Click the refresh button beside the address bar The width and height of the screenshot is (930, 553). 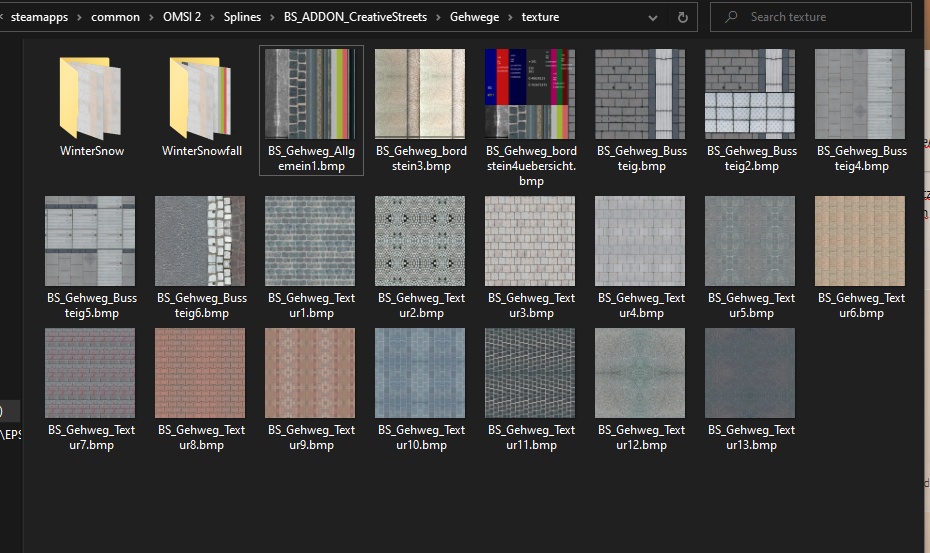683,17
